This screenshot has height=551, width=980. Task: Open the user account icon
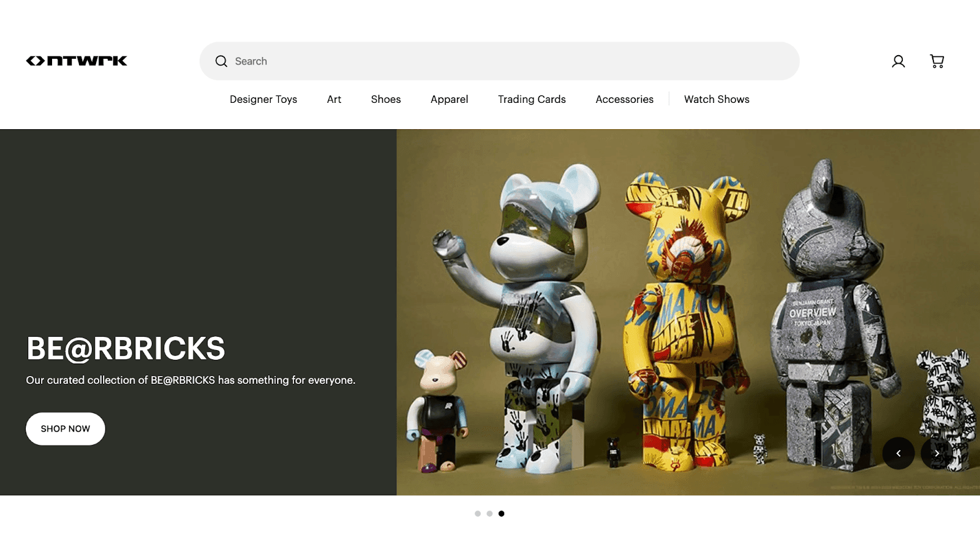click(x=898, y=61)
